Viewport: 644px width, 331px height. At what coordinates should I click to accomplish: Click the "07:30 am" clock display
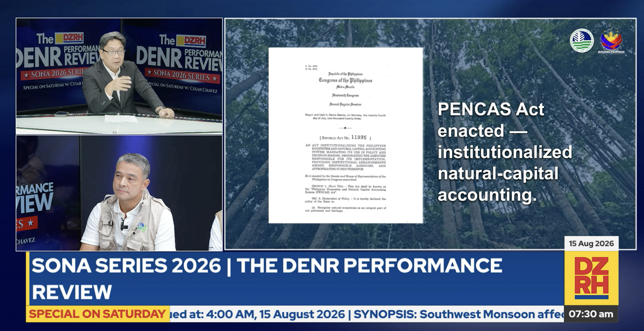[591, 314]
